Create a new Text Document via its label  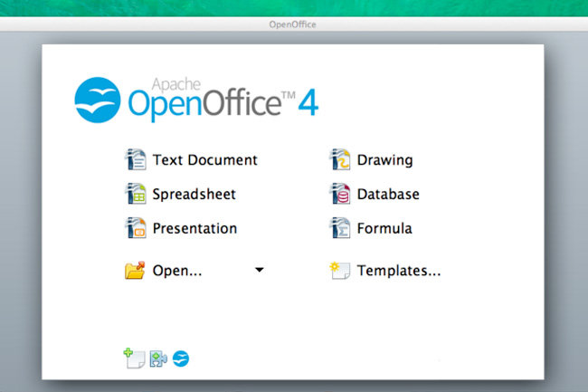[x=204, y=160]
